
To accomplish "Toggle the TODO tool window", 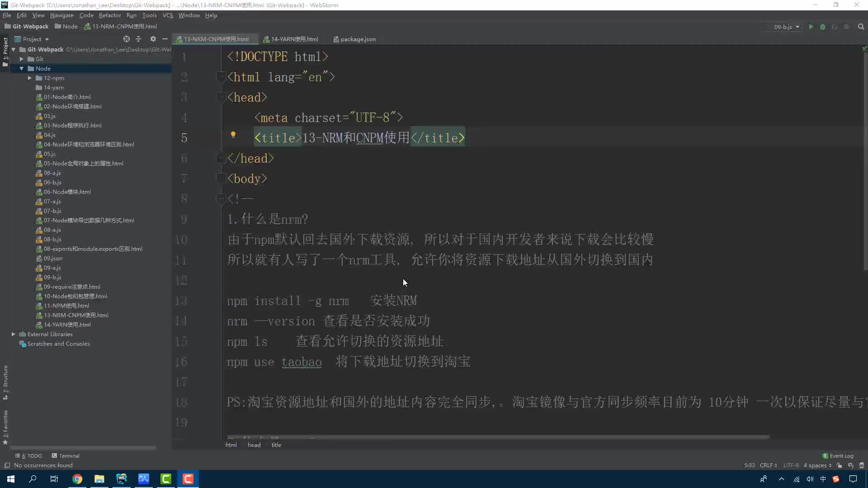I will click(x=28, y=455).
